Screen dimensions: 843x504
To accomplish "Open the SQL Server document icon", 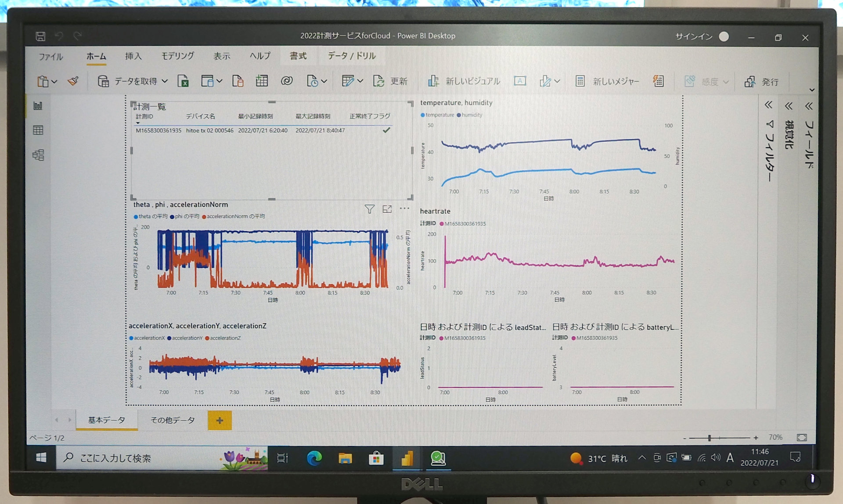I will tap(238, 81).
